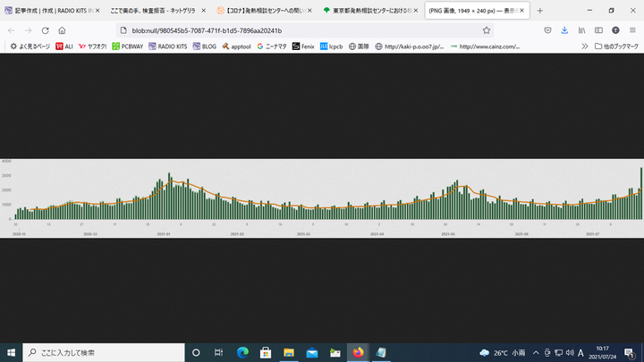
Task: Select the【コロナ】発熱相談センター tab
Action: click(261, 11)
